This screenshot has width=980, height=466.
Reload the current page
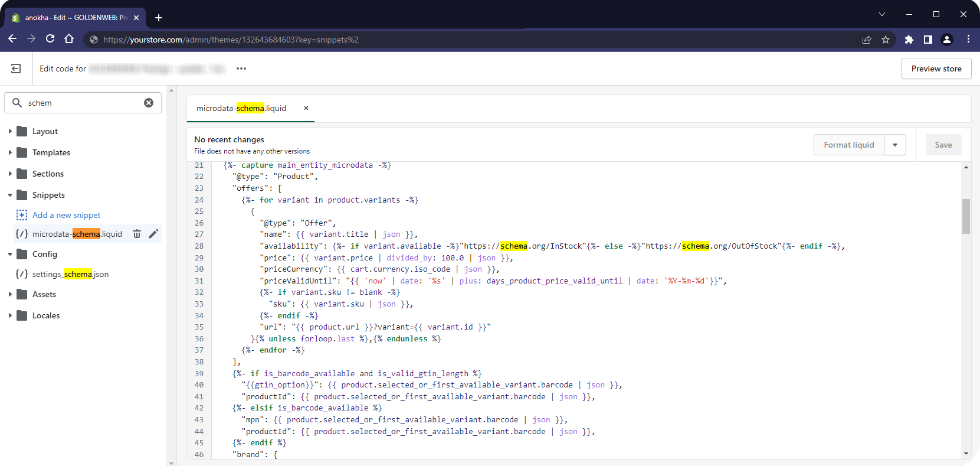50,39
